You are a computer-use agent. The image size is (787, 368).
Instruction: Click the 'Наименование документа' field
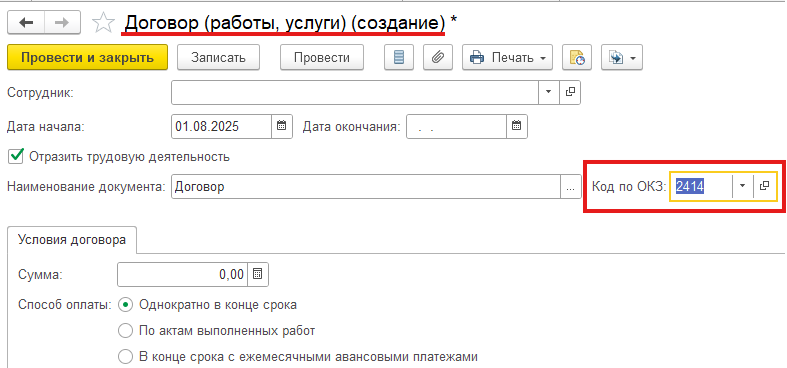click(366, 187)
